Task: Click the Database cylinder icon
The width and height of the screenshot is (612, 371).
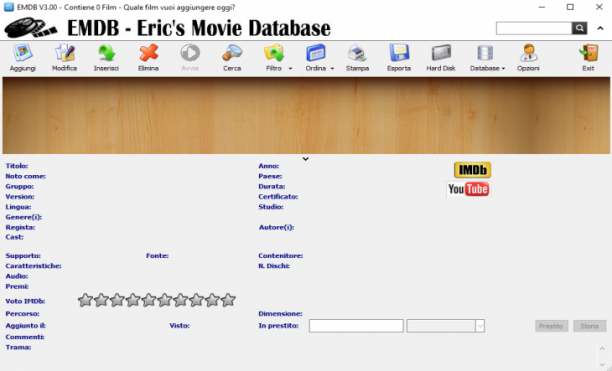Action: coord(485,53)
